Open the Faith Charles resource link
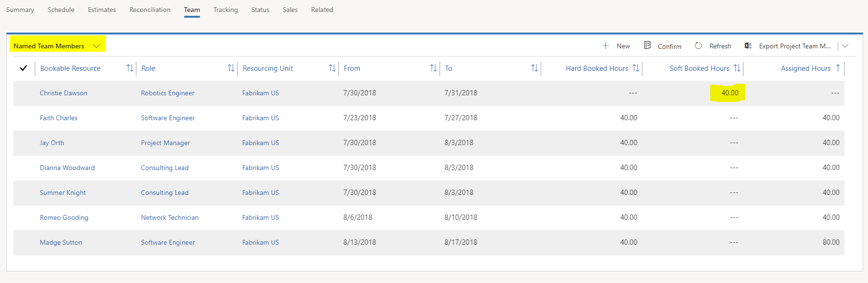Image resolution: width=868 pixels, height=283 pixels. click(x=59, y=118)
